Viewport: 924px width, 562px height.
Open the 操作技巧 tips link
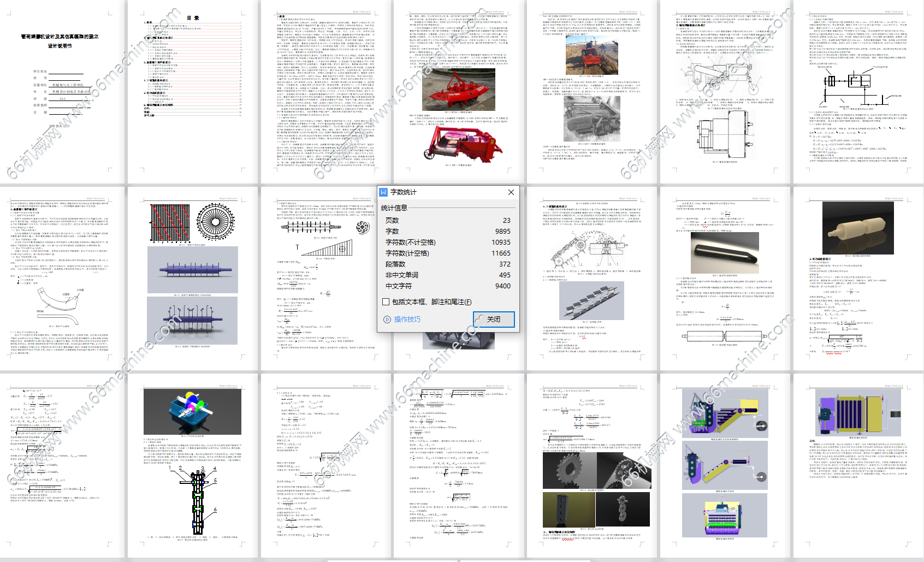pos(407,320)
